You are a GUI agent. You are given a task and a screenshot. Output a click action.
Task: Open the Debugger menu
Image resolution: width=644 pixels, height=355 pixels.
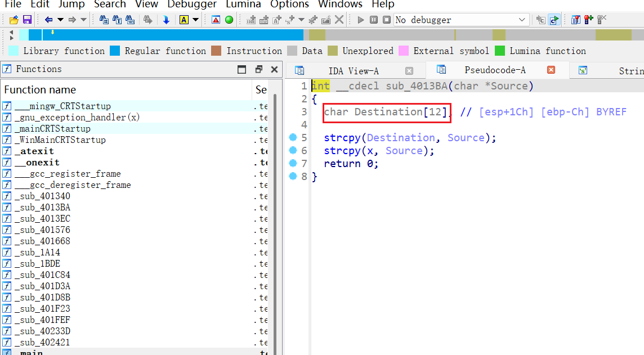click(192, 5)
